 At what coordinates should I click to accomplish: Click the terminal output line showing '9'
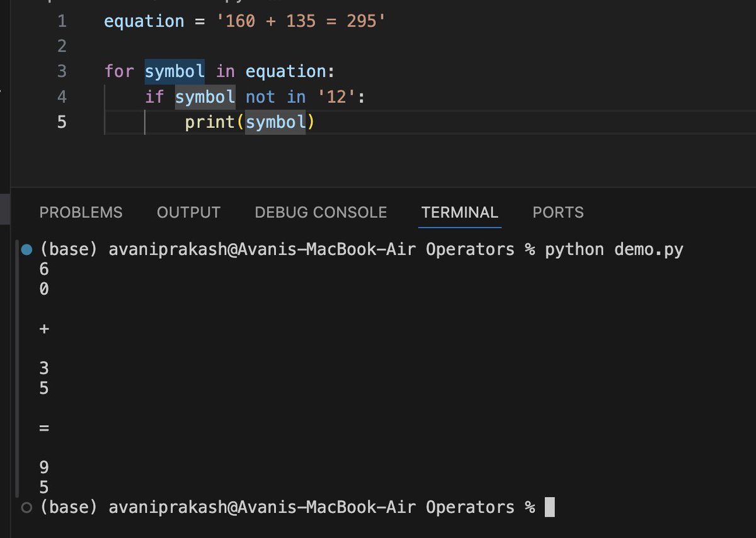pos(43,467)
